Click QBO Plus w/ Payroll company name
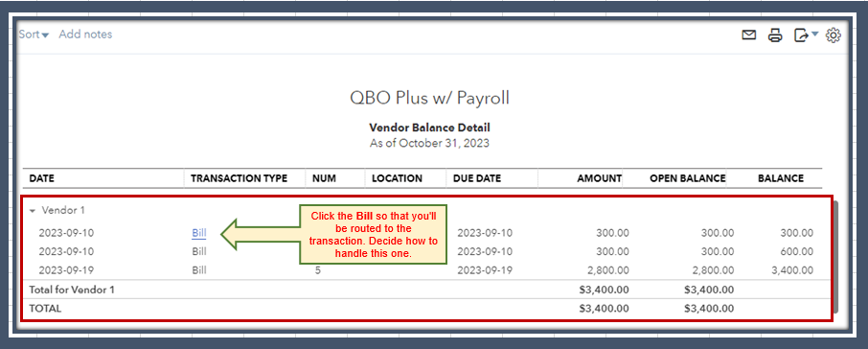Image resolution: width=868 pixels, height=349 pixels. (x=429, y=98)
